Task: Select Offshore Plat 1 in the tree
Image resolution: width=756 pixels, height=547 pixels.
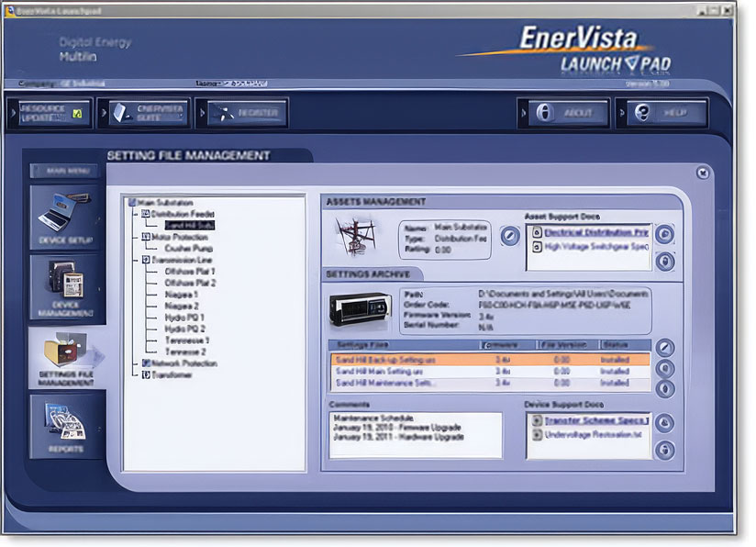Action: tap(190, 272)
